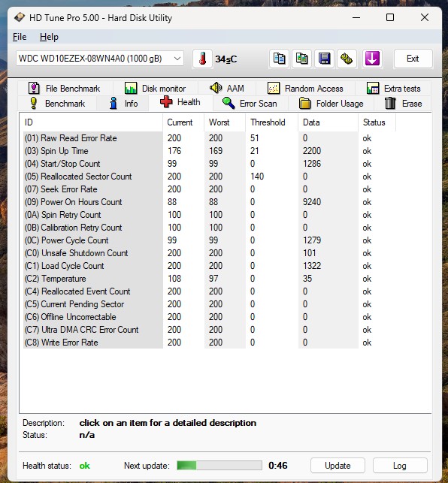The height and width of the screenshot is (483, 448).
Task: Select the (C2) Temperature row
Action: [x=209, y=279]
